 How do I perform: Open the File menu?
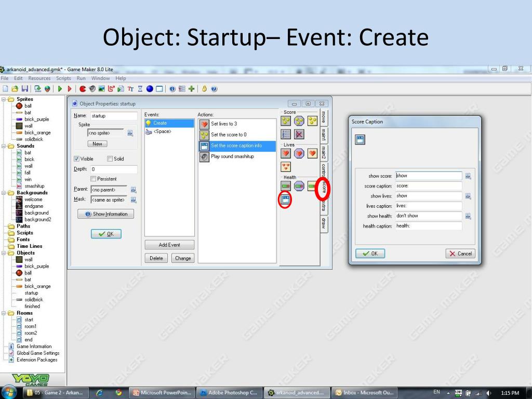click(5, 78)
